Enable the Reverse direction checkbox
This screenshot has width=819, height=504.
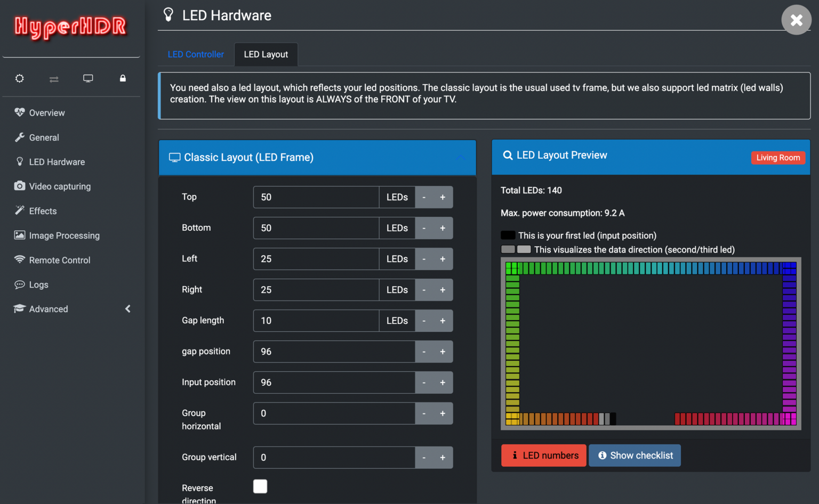pos(260,486)
